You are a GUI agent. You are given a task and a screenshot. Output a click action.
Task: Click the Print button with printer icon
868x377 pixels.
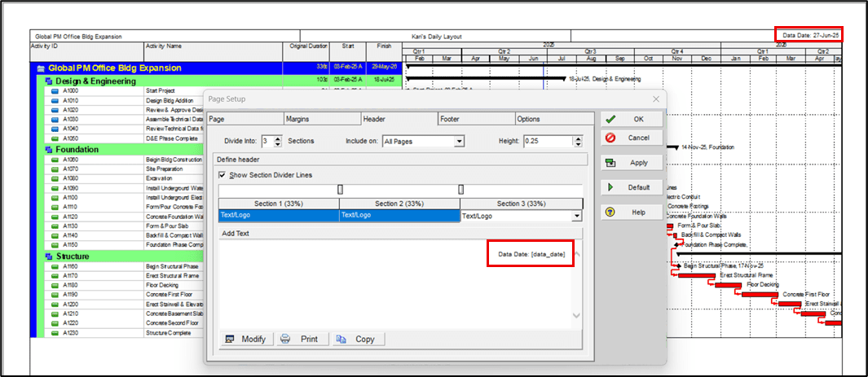coord(301,339)
